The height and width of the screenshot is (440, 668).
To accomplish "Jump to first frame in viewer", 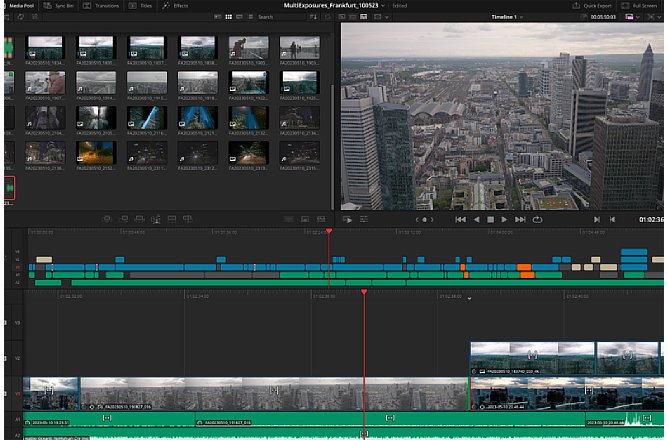I will click(461, 220).
